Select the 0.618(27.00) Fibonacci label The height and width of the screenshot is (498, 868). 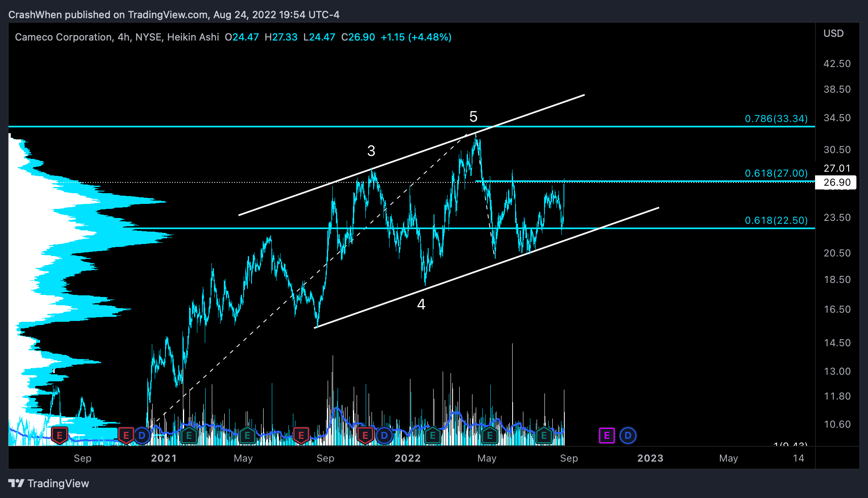[x=776, y=173]
